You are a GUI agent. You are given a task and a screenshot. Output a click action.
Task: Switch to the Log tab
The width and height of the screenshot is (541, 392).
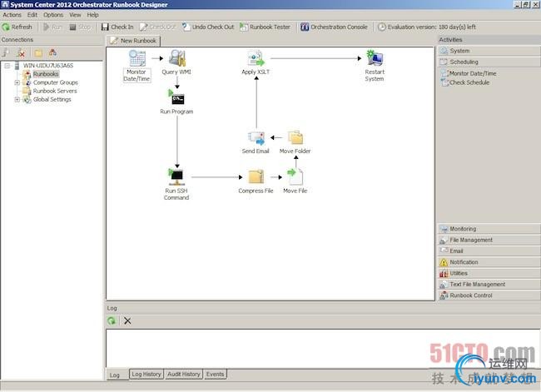[115, 375]
